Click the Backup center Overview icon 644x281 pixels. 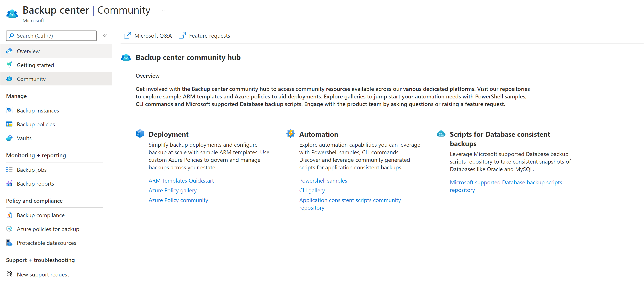(x=10, y=51)
